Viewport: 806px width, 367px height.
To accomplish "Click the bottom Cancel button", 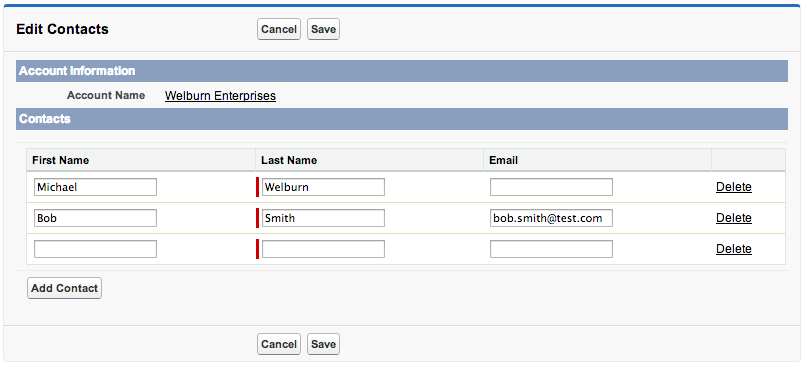I will point(279,344).
